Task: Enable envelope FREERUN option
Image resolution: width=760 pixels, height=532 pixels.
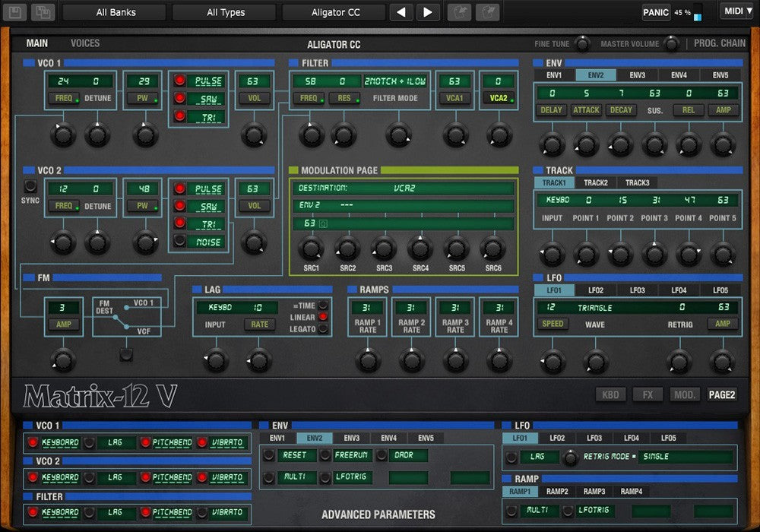Action: point(325,455)
